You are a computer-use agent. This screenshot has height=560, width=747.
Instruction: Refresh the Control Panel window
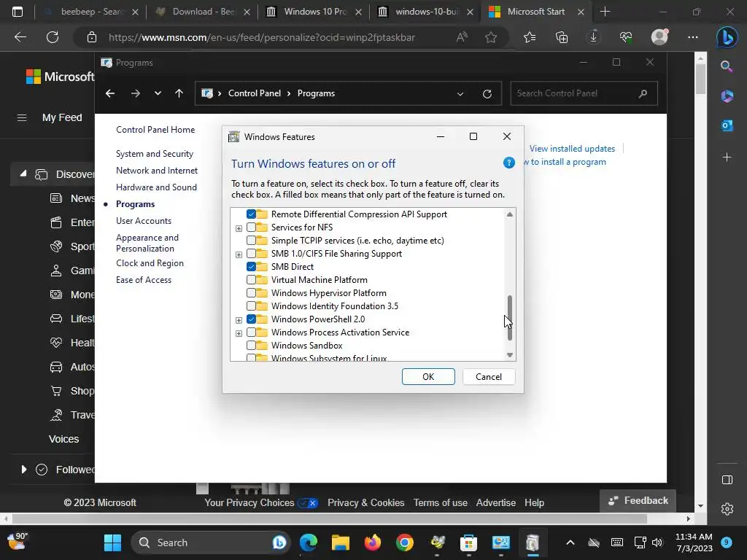click(487, 94)
